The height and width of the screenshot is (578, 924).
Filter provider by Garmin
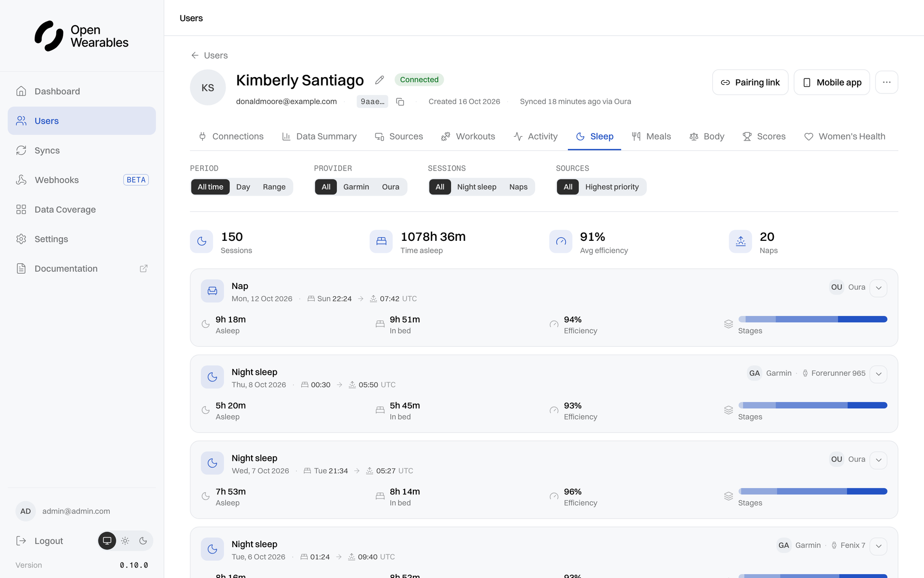pyautogui.click(x=356, y=187)
